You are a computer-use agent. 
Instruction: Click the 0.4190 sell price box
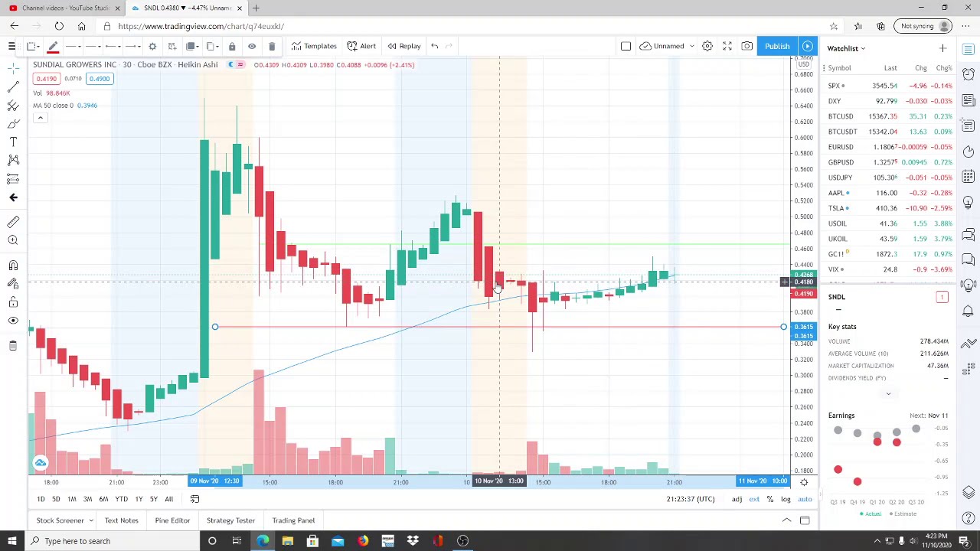pos(47,79)
